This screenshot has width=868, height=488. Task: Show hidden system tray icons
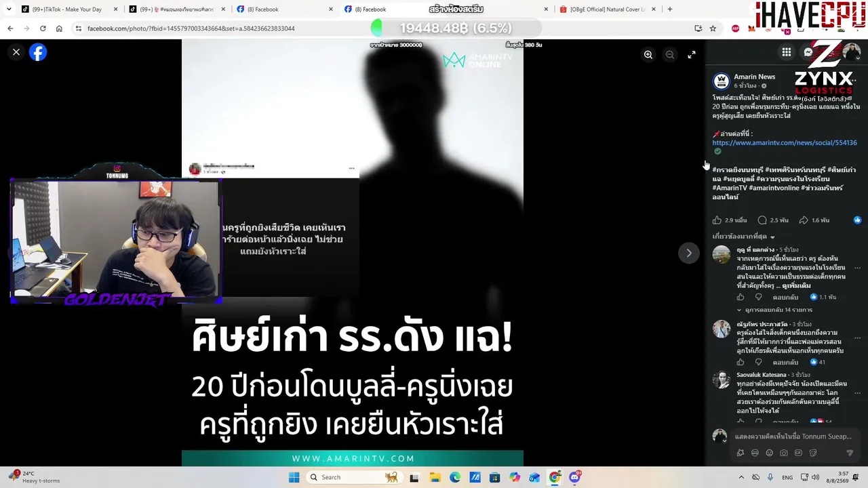(741, 477)
